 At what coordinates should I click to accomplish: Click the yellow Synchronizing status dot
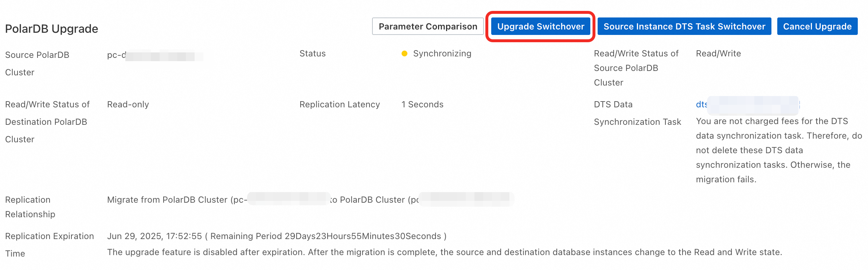[404, 53]
